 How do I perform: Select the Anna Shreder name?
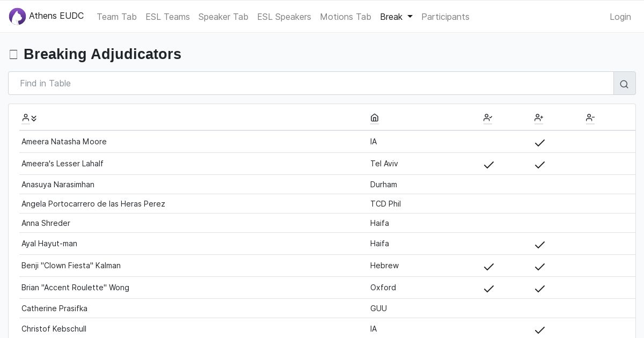coord(46,223)
